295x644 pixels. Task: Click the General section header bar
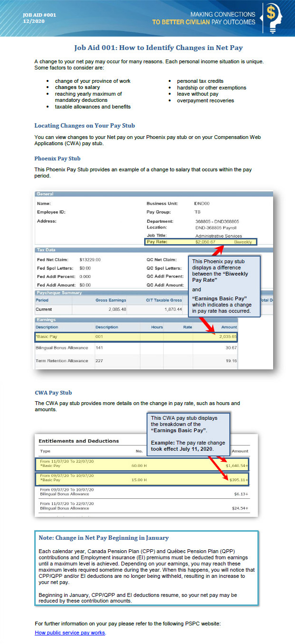[x=153, y=194]
